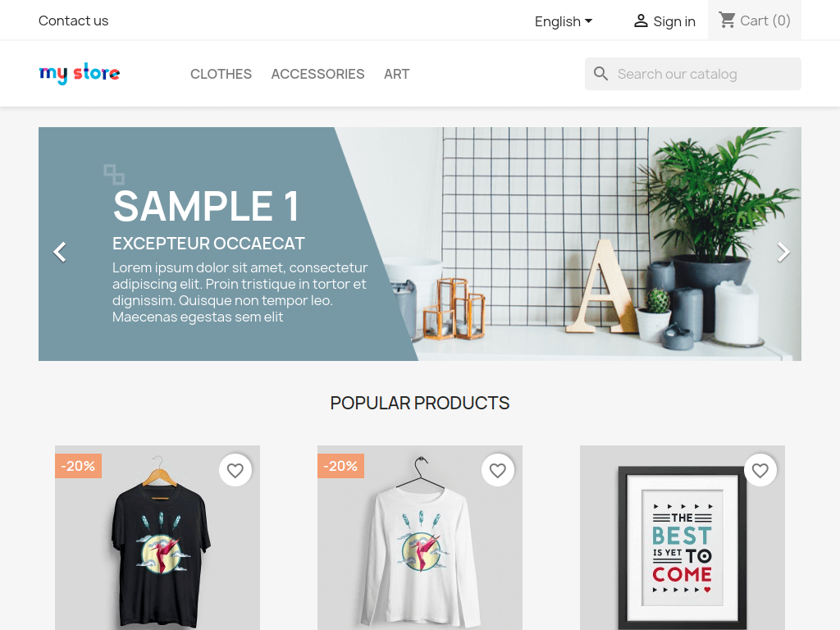Viewport: 840px width, 630px height.
Task: Open the white long-sleeve shirt product image
Action: [420, 538]
